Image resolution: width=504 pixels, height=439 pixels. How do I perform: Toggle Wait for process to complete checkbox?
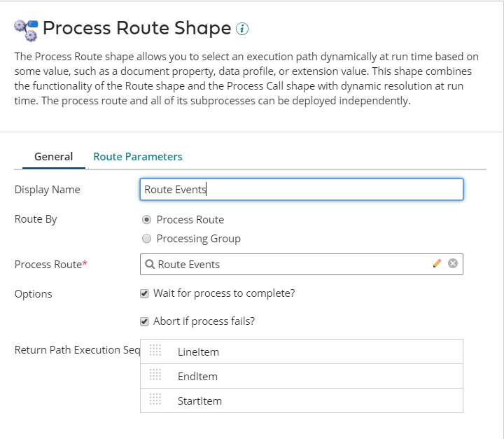click(144, 293)
